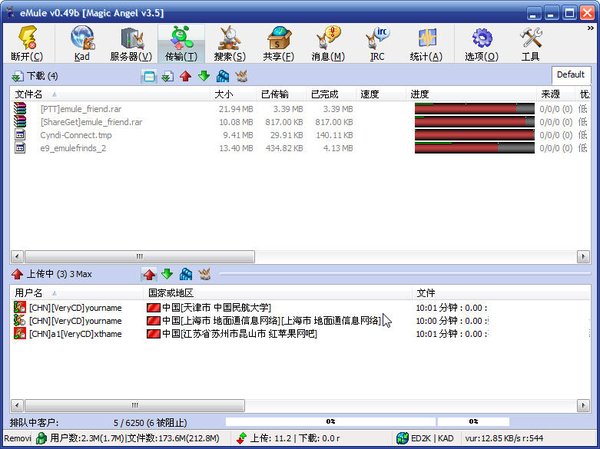Show queue icon in downloads bar

[222, 77]
